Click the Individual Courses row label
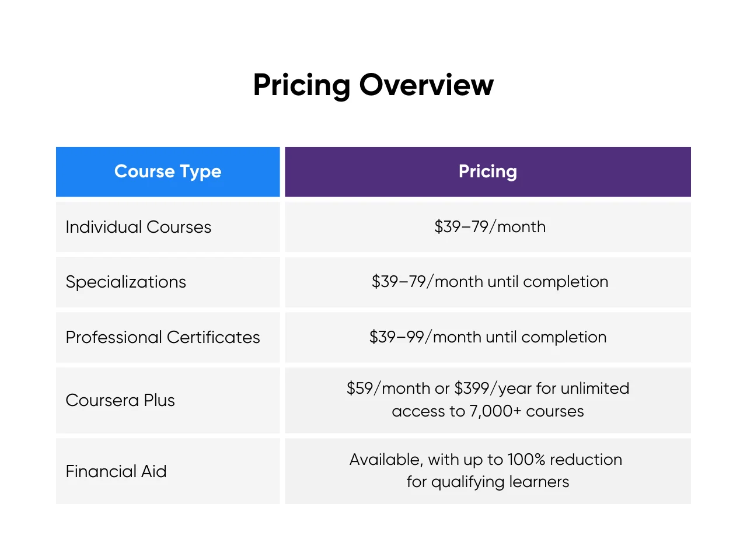747x560 pixels. pyautogui.click(x=138, y=227)
